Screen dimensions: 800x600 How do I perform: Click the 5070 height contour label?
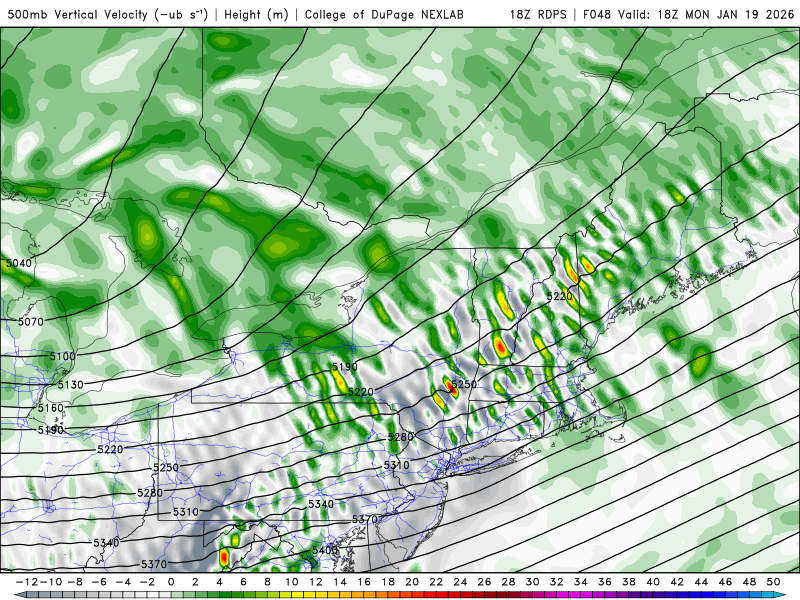[x=31, y=322]
